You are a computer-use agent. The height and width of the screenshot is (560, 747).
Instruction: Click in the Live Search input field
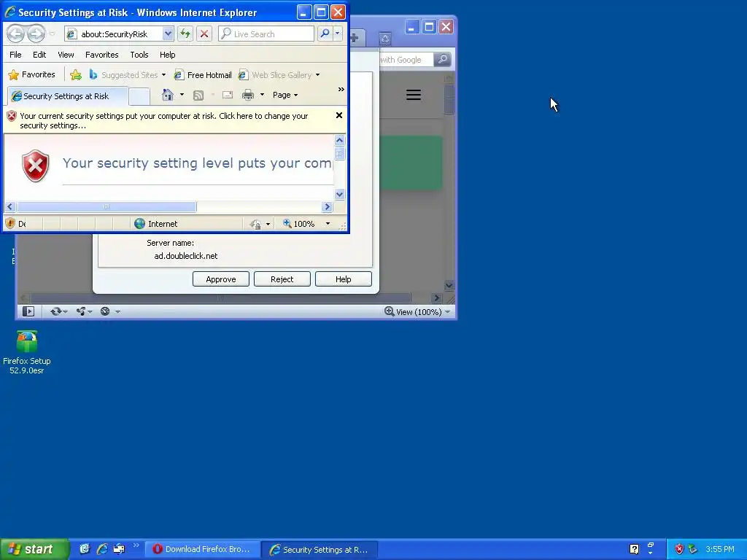[266, 34]
